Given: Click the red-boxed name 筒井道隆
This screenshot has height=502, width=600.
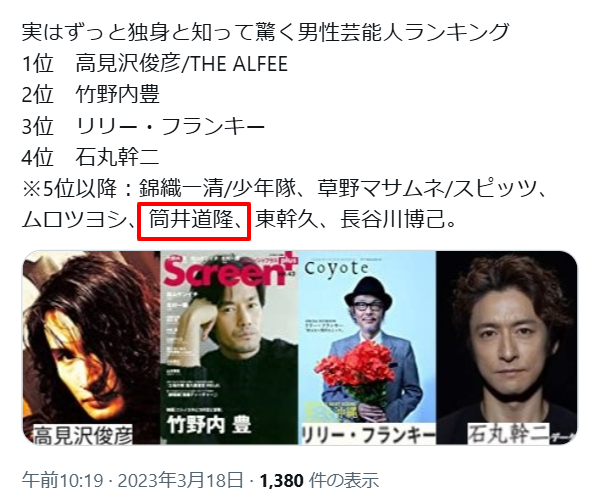Looking at the screenshot, I should 191,219.
